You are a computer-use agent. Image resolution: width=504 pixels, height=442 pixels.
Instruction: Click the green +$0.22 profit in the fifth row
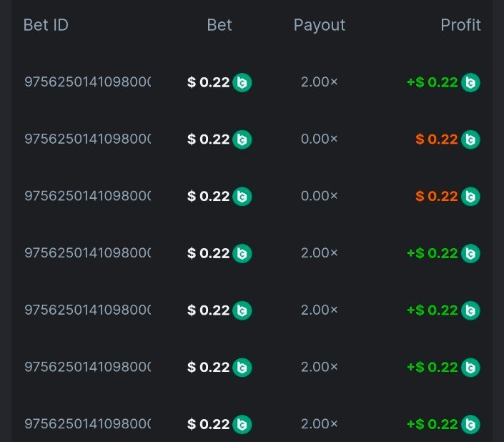(x=432, y=310)
